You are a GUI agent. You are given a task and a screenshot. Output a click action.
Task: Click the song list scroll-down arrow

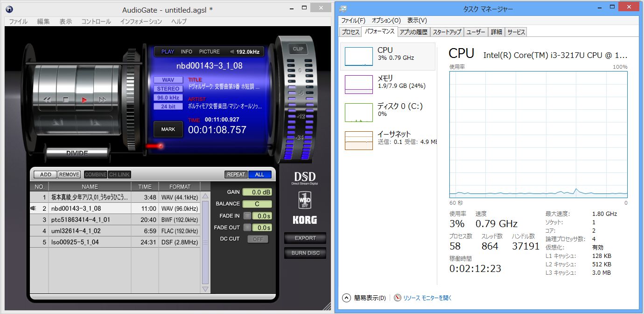pyautogui.click(x=205, y=289)
